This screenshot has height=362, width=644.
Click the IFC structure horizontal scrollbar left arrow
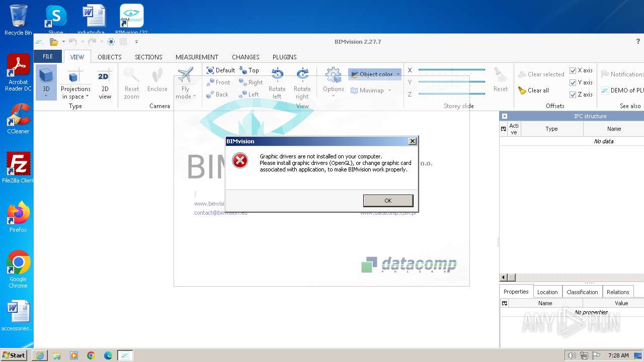(503, 278)
